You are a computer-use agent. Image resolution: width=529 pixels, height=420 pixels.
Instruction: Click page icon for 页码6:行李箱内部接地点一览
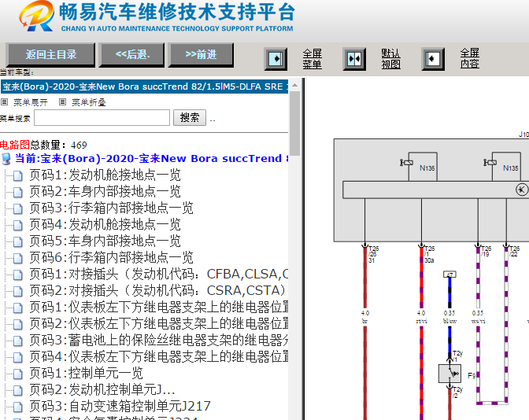click(x=18, y=258)
